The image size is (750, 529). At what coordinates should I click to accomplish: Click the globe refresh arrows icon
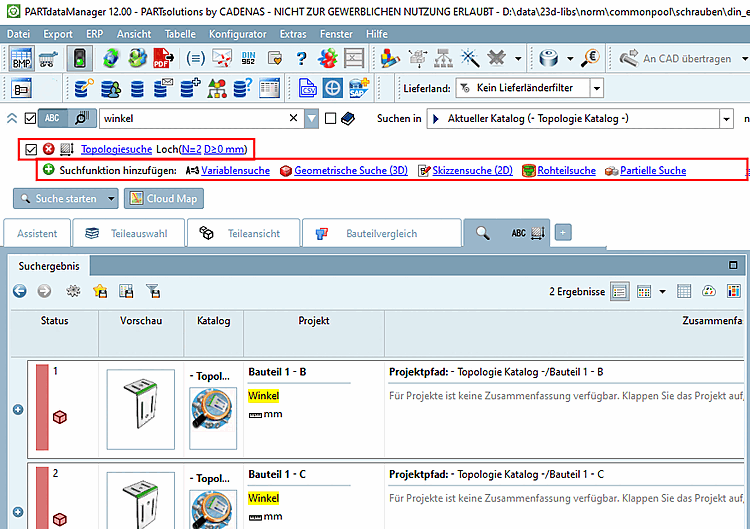pos(111,59)
